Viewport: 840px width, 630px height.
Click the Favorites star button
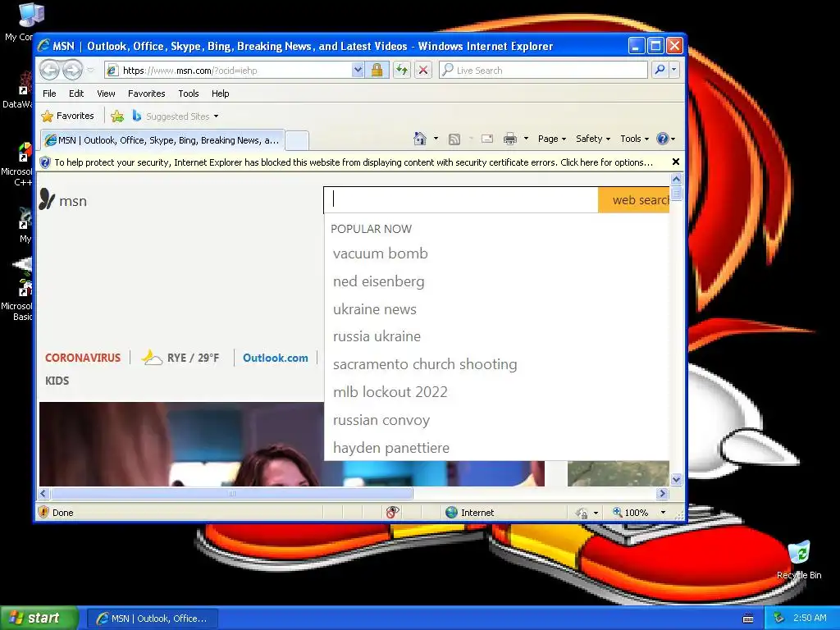[x=67, y=116]
